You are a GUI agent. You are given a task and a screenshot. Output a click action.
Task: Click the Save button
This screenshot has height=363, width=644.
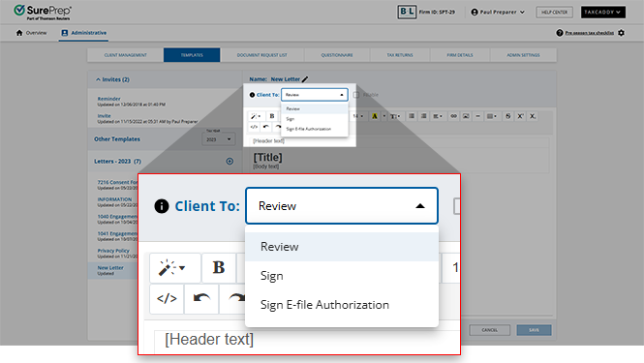pos(534,330)
